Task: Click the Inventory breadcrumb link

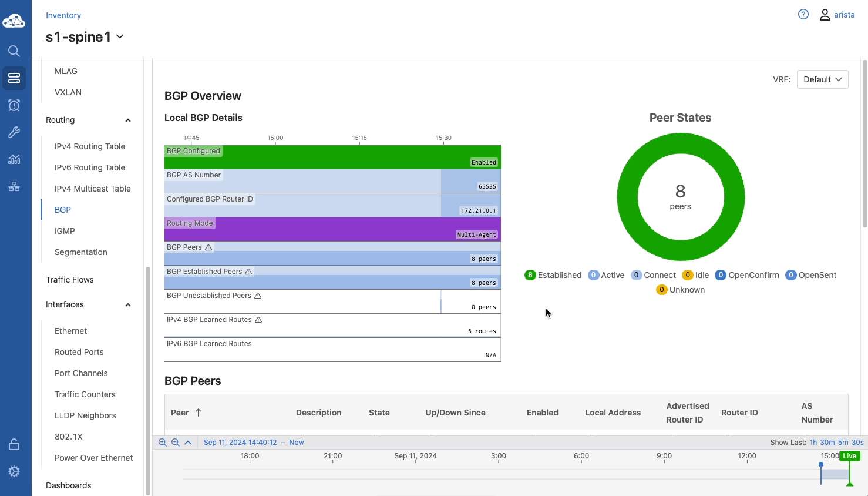Action: (63, 15)
